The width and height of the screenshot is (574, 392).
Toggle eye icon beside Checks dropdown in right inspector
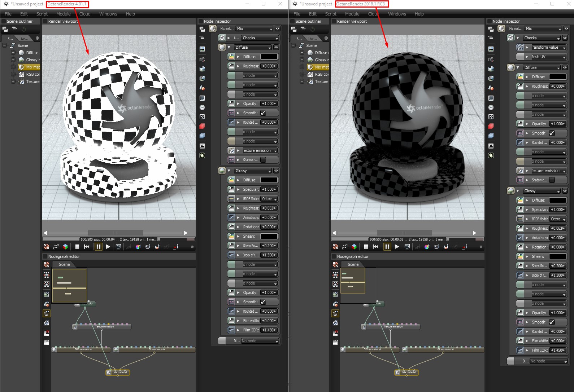565,38
